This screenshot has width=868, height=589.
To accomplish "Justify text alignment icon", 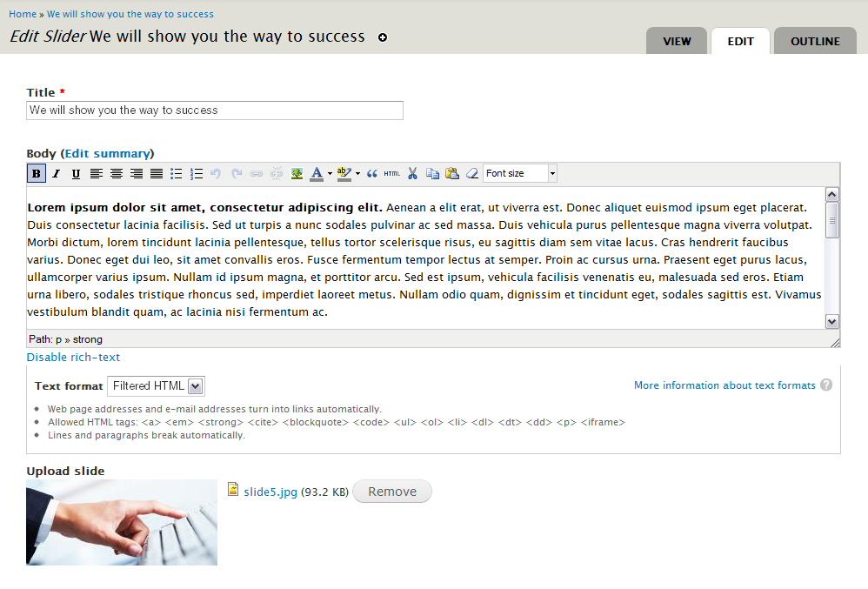I will pos(157,174).
